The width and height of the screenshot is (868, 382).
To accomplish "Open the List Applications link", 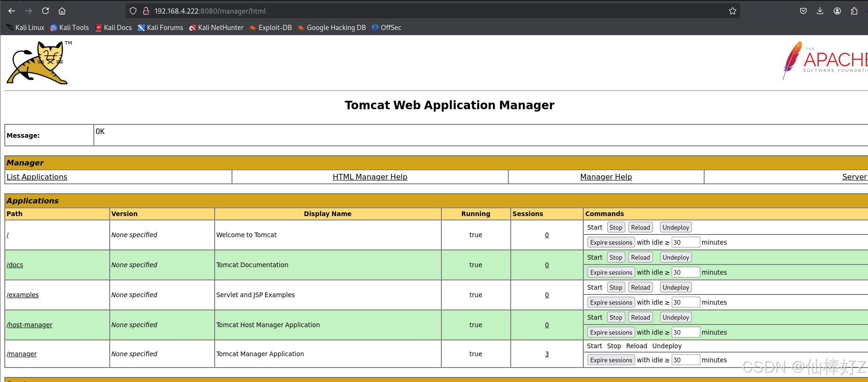I will point(37,177).
